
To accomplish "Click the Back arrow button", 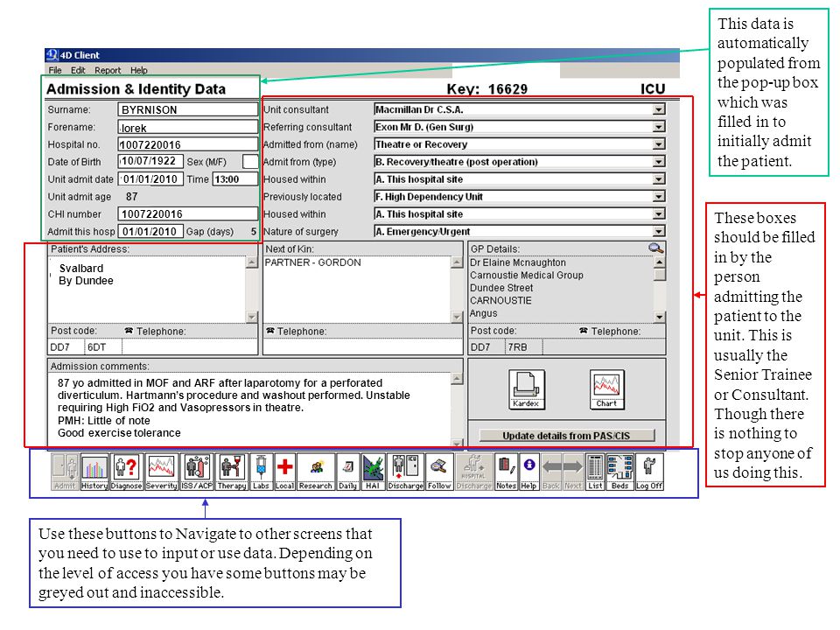I will point(551,472).
